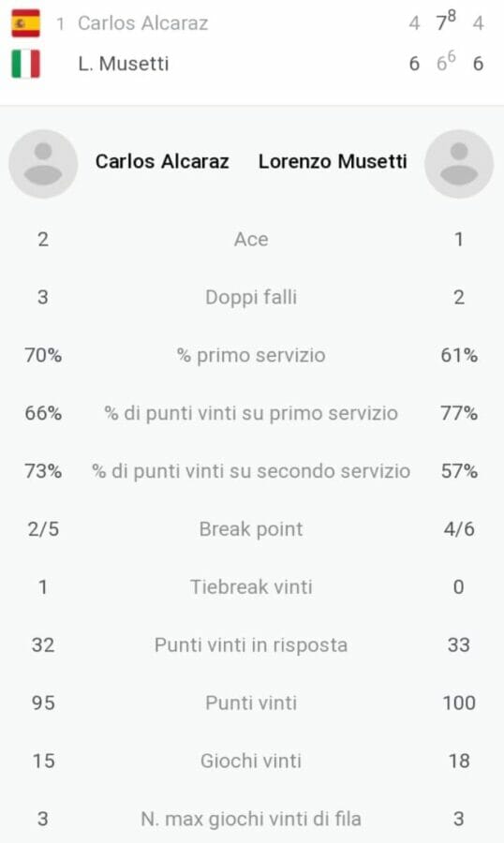Select % di punti vinti su secondo servizio
Screen dimensions: 504x843
pyautogui.click(x=251, y=471)
